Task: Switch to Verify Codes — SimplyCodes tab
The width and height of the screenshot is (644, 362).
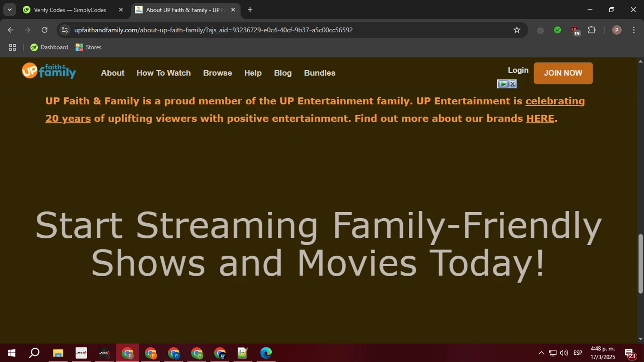Action: click(x=70, y=10)
